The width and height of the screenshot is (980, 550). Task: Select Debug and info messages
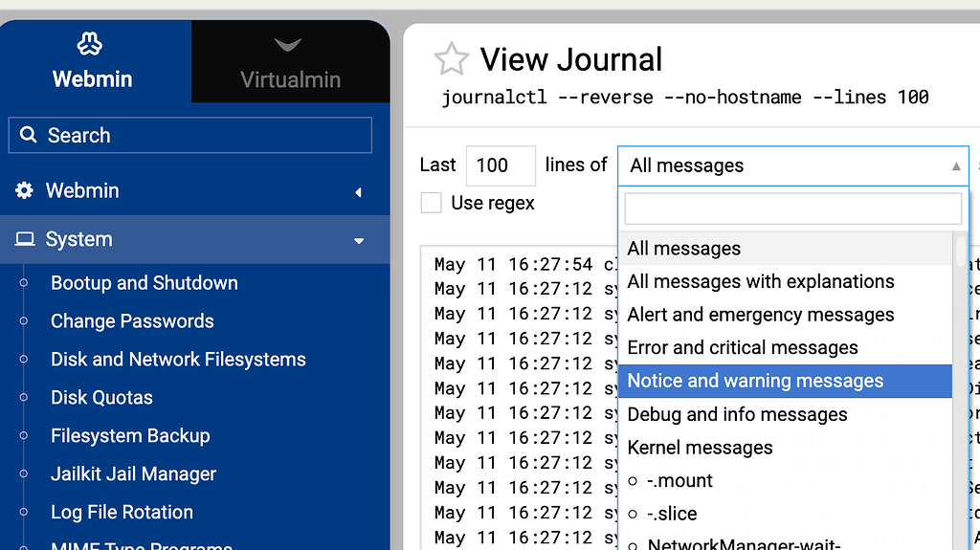pyautogui.click(x=785, y=414)
